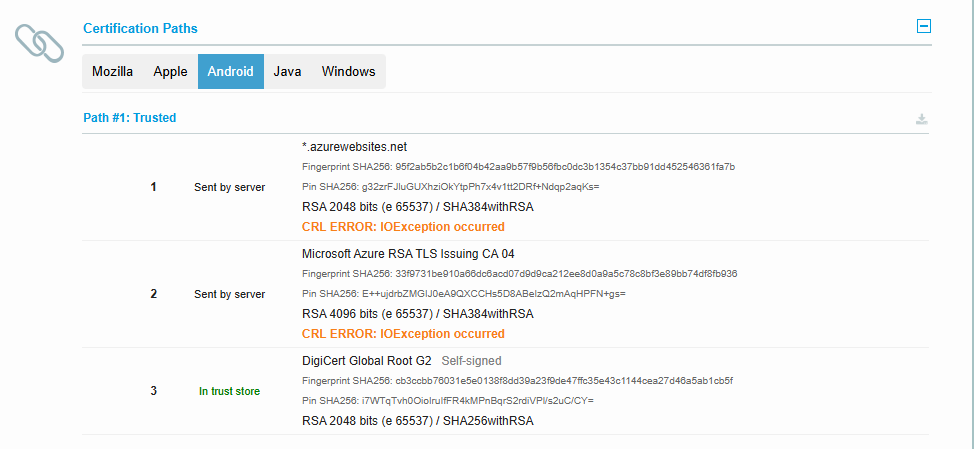The image size is (974, 449).
Task: Click Sent by server in row 1
Action: point(229,187)
